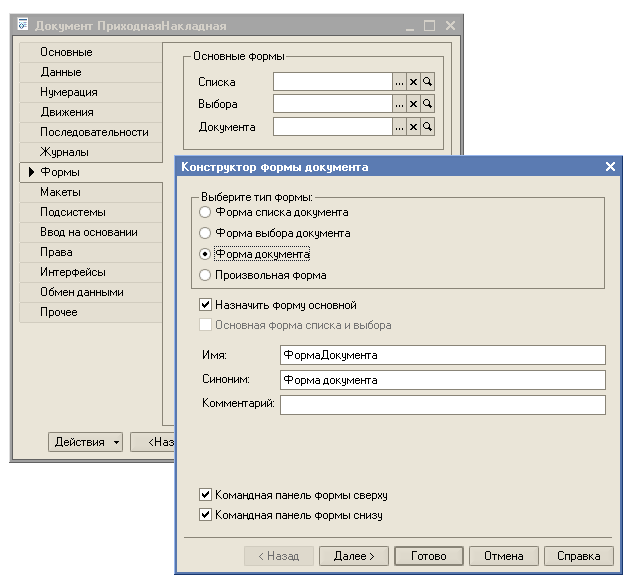Image resolution: width=633 pixels, height=583 pixels.
Task: Click into the Синоним input field
Action: 443,380
